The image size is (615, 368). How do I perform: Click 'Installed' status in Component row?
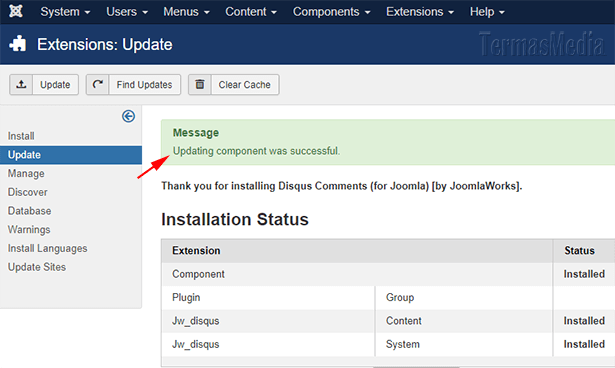[584, 274]
